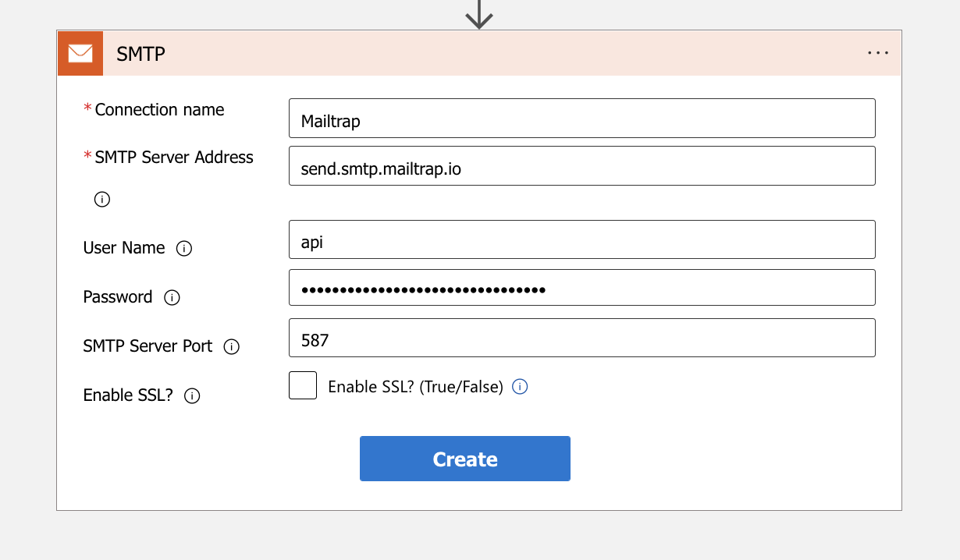The width and height of the screenshot is (960, 560).
Task: Click the SMTP Server Address label
Action: [x=174, y=158]
